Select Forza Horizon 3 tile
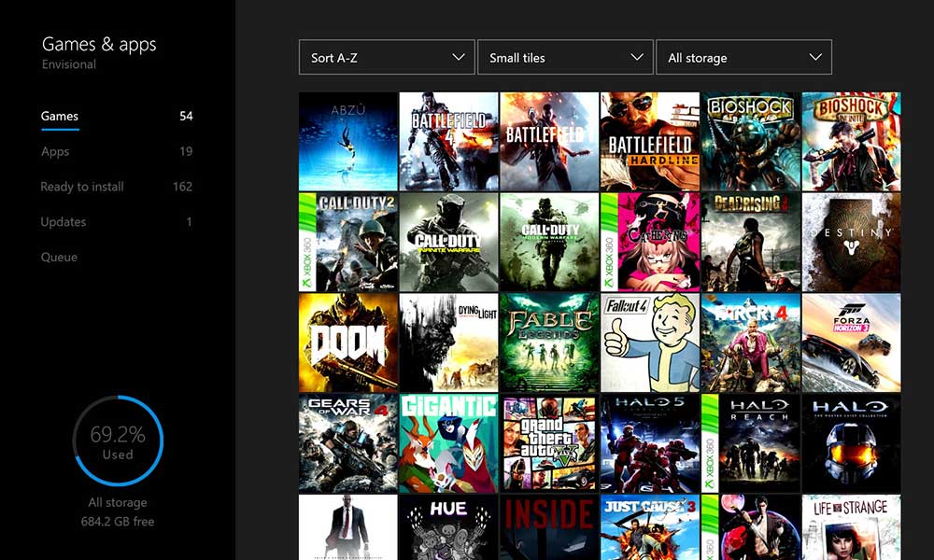934x560 pixels. point(851,343)
